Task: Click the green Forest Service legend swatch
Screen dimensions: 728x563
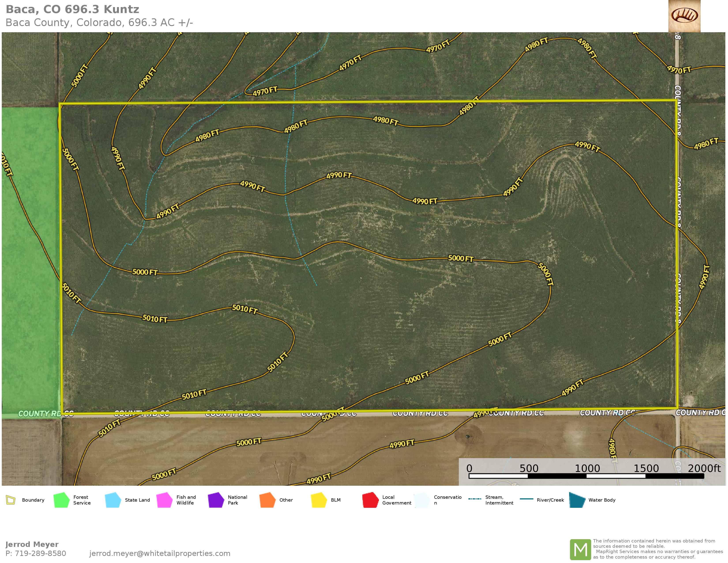Action: point(61,500)
